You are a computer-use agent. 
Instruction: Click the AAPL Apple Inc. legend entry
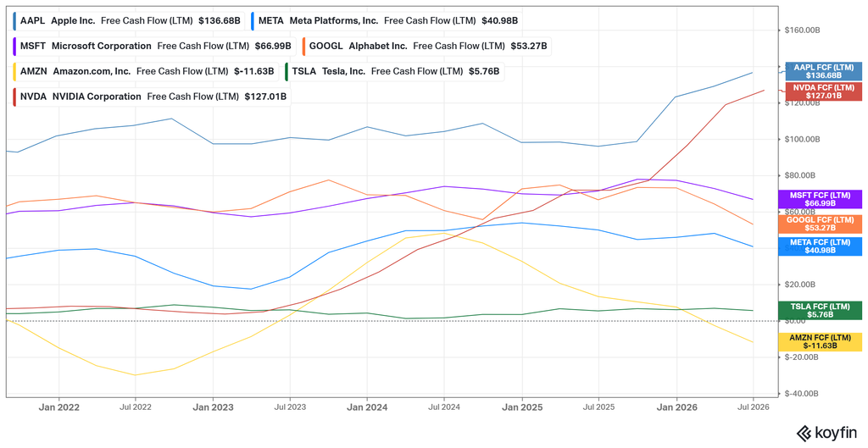[128, 20]
